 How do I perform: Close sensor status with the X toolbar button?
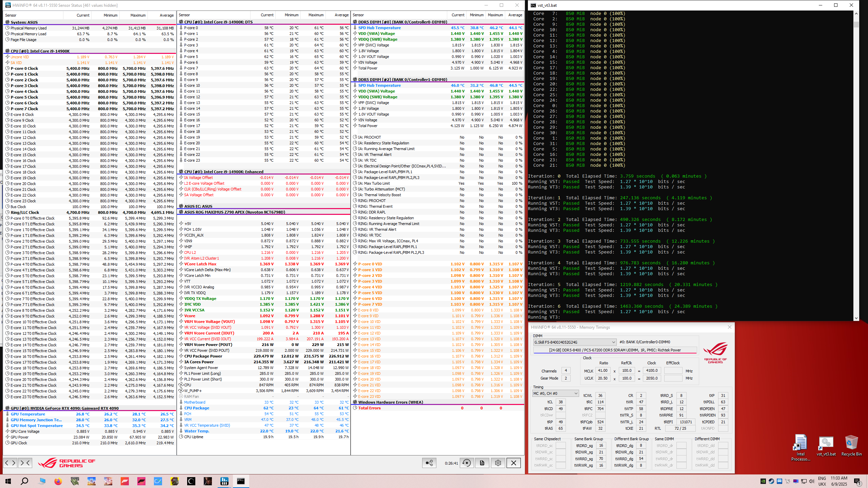pos(514,463)
